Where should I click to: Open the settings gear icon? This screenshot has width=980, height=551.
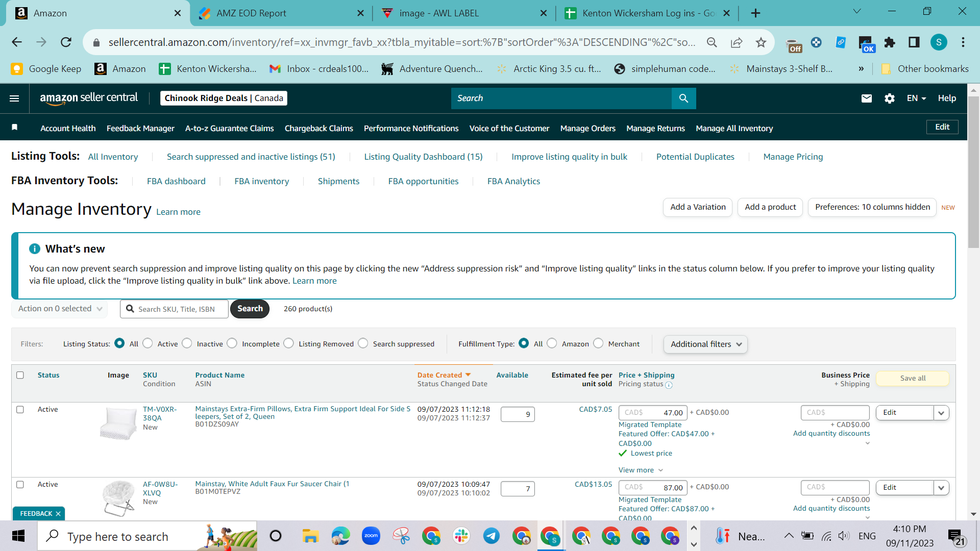click(x=889, y=98)
